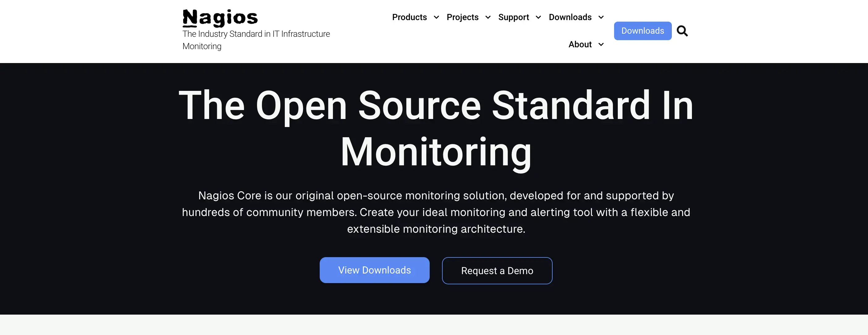Image resolution: width=868 pixels, height=335 pixels.
Task: Expand the Products chevron arrow
Action: coord(436,17)
